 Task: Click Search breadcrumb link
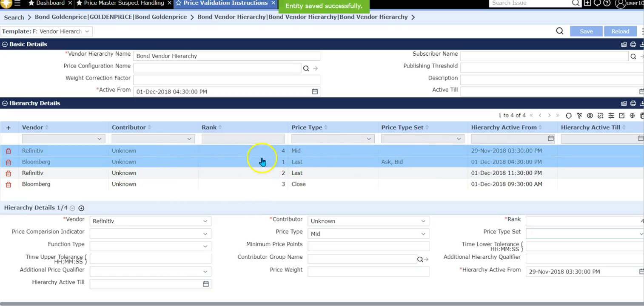14,17
